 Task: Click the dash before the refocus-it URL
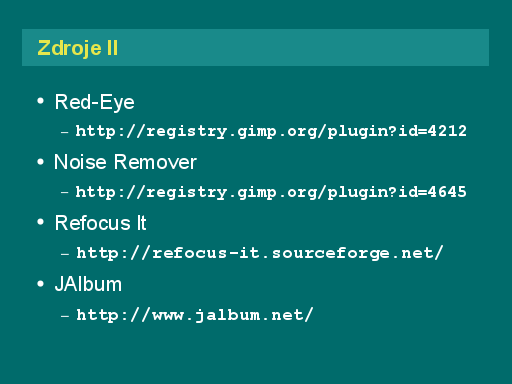(x=65, y=254)
